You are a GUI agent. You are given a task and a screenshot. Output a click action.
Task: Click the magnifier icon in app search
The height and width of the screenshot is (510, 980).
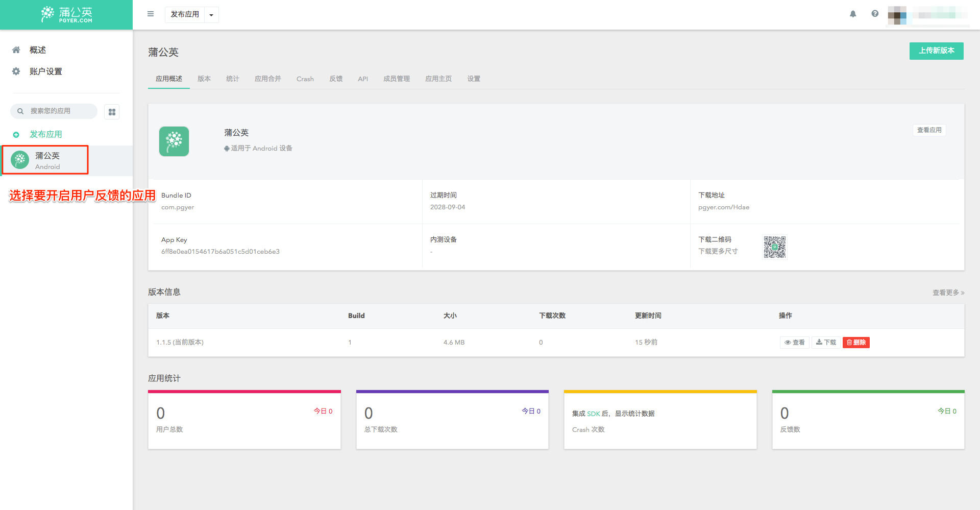click(x=20, y=111)
